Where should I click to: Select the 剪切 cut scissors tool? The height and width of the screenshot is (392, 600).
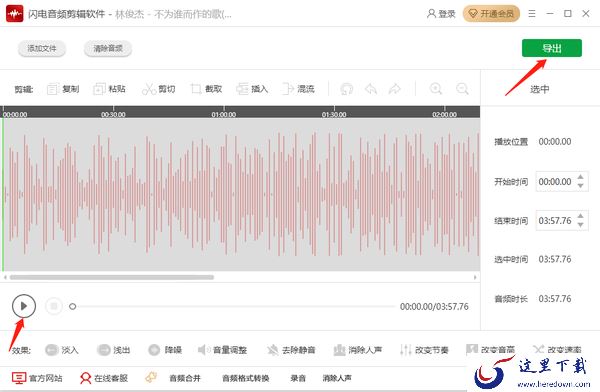coord(159,89)
